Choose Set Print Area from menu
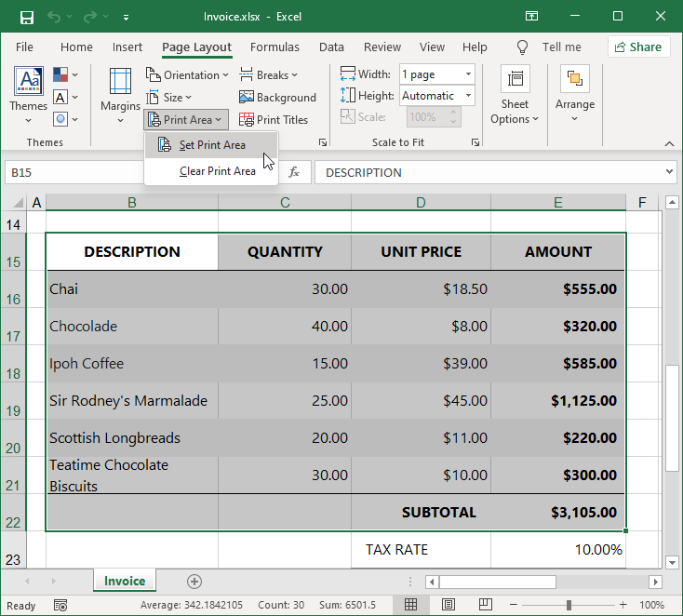The height and width of the screenshot is (616, 683). (x=212, y=145)
